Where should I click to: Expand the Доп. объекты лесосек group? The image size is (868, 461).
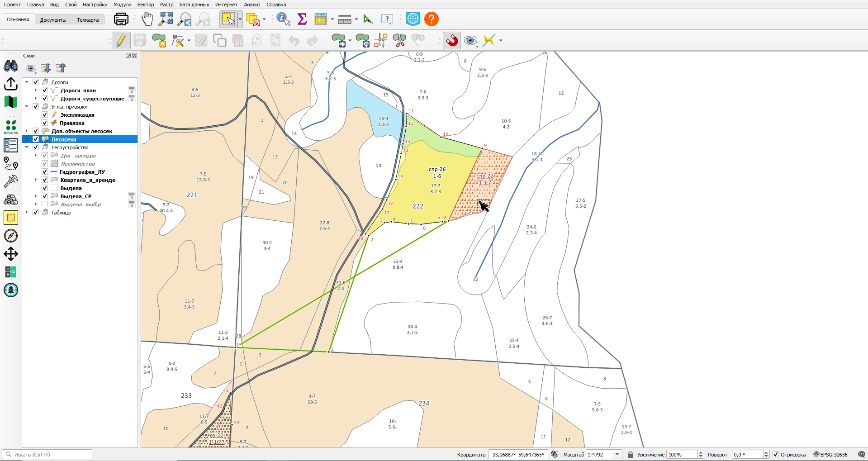pyautogui.click(x=27, y=131)
